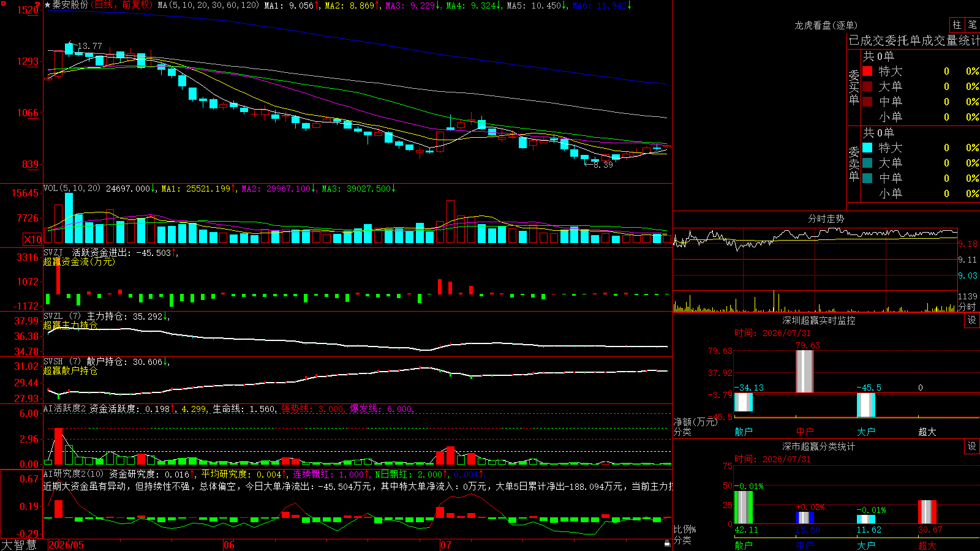This screenshot has width=980, height=551.
Task: Click the 8.39 low price label
Action: point(603,165)
